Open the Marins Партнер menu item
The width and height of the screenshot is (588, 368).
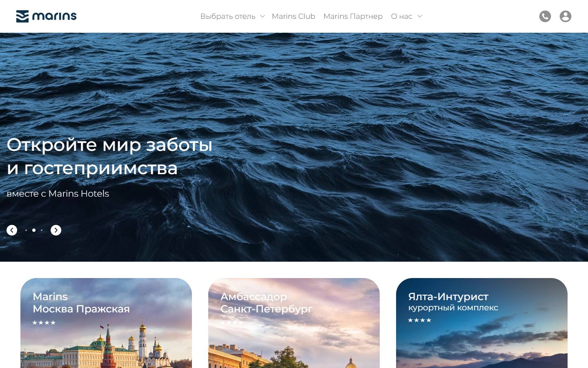[x=353, y=16]
